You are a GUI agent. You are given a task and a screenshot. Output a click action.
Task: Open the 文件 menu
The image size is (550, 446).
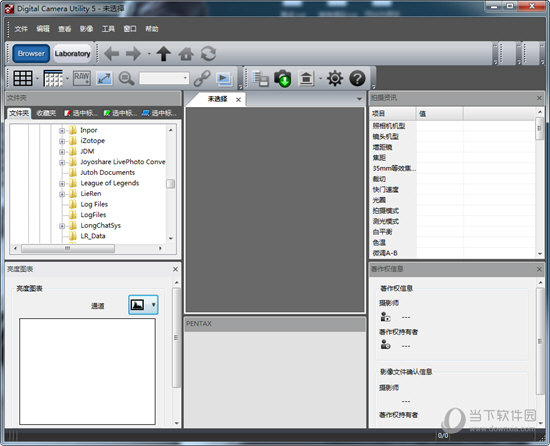pos(21,29)
